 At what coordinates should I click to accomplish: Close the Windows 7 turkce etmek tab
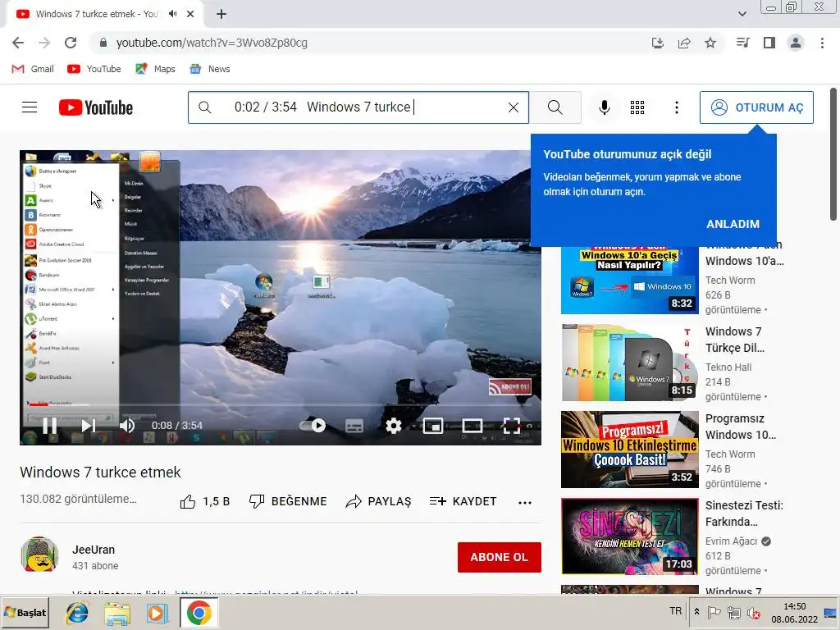(190, 15)
